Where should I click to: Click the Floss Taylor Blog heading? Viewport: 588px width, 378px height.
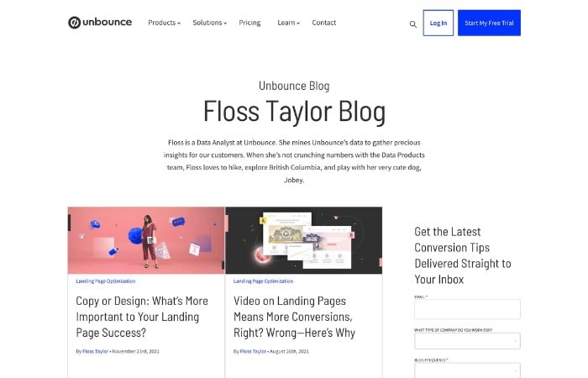click(x=294, y=112)
